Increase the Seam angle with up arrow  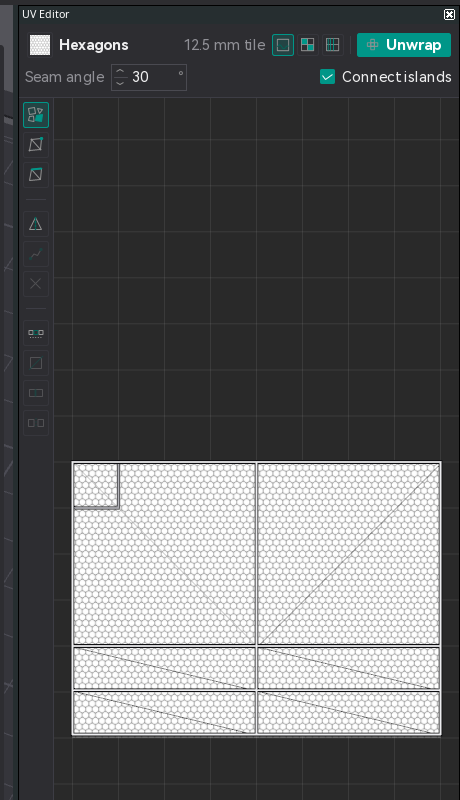[120, 72]
